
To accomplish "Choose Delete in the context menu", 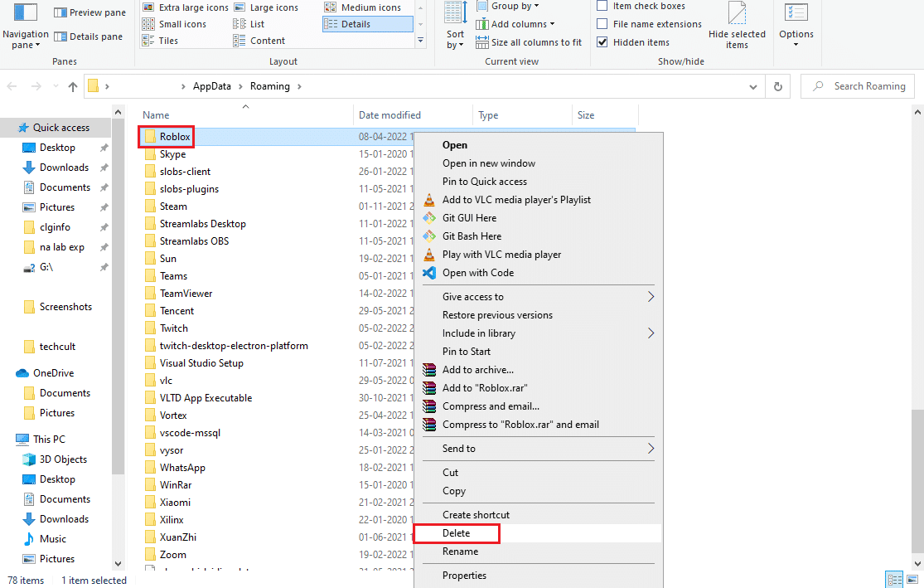I will click(456, 533).
